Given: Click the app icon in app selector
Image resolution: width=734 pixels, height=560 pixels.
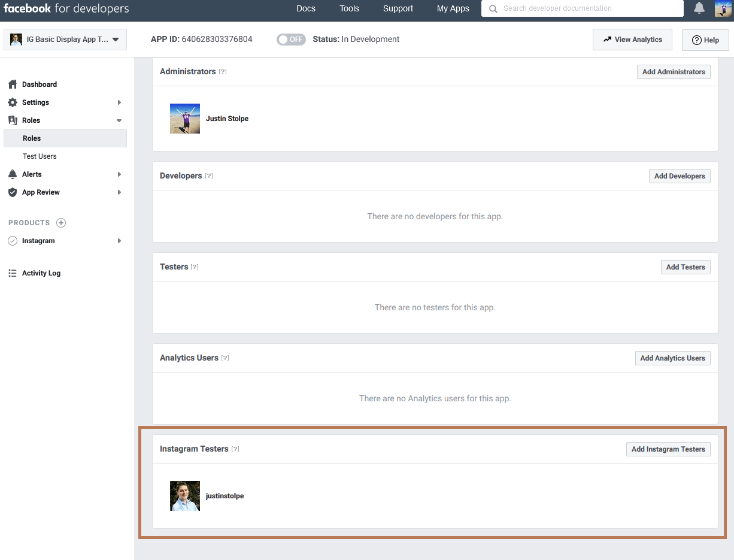Looking at the screenshot, I should click(16, 40).
